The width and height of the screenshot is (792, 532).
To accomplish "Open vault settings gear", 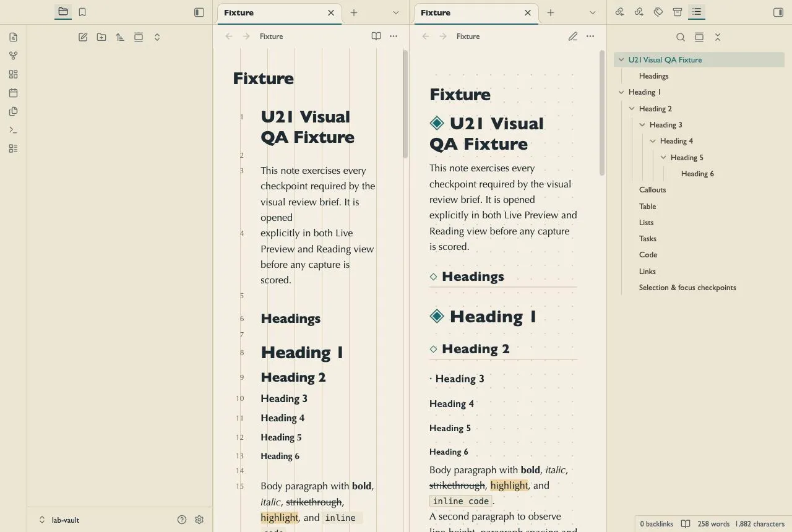I will coord(199,520).
